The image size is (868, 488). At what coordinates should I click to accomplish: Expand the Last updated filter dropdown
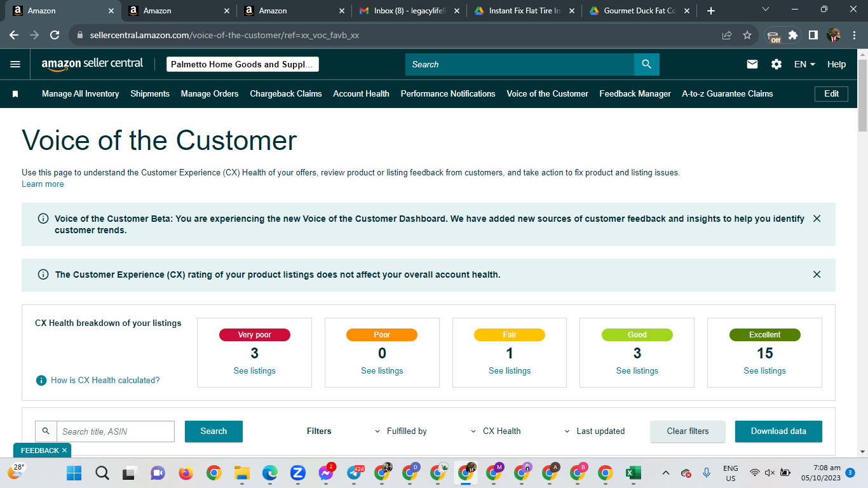tap(595, 431)
